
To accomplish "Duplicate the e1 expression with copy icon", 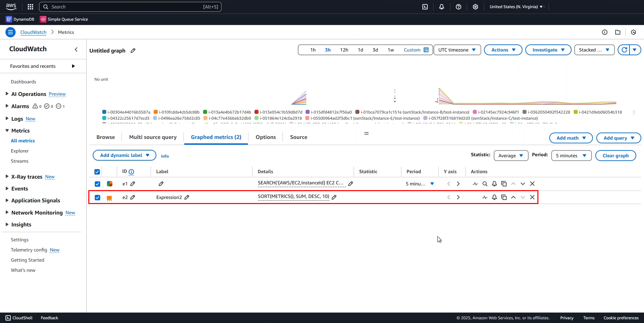I will click(x=504, y=184).
